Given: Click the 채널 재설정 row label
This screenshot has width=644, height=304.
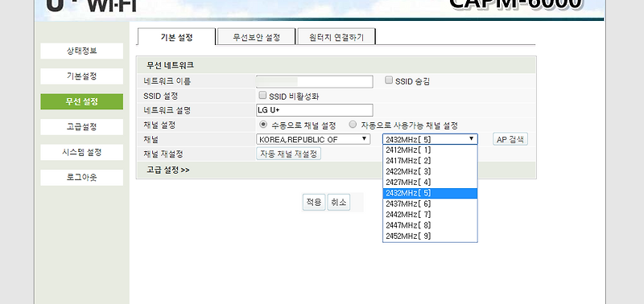Looking at the screenshot, I should 163,154.
